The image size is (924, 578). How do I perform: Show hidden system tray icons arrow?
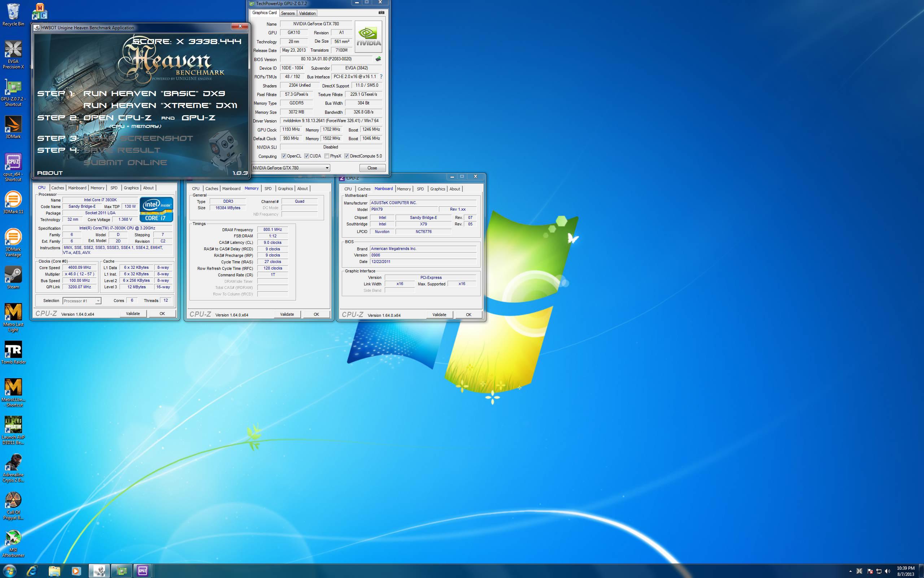click(850, 571)
